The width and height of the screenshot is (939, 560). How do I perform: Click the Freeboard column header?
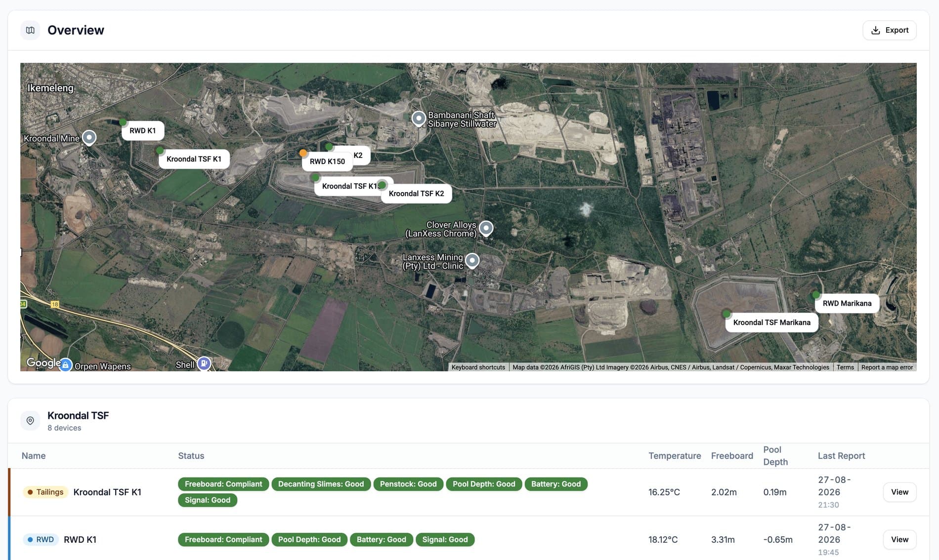coord(732,456)
